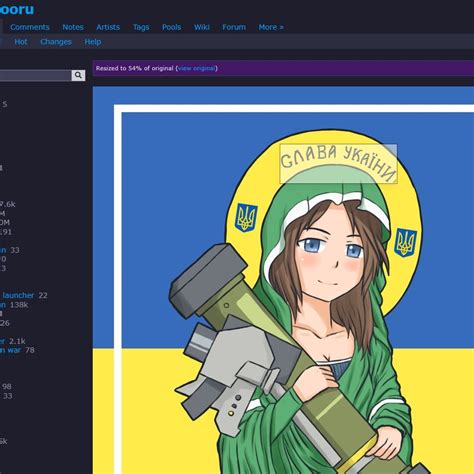Click inside the tag search field

point(35,75)
